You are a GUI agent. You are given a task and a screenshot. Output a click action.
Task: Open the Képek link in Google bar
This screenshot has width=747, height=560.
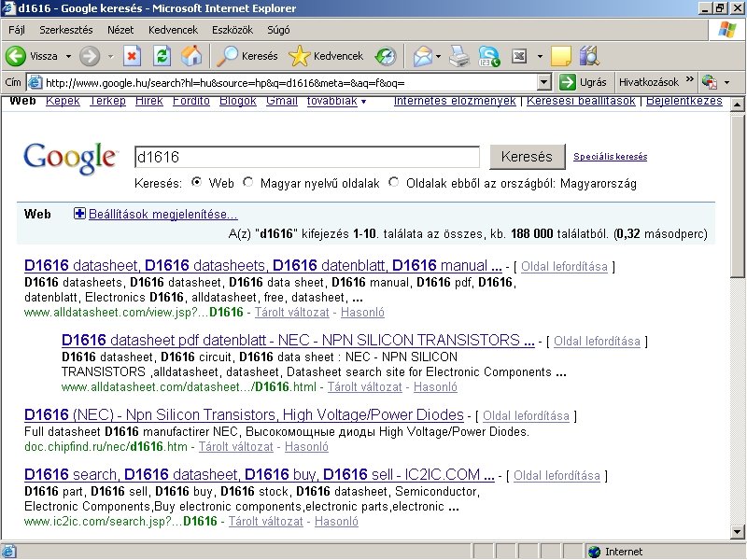point(63,101)
